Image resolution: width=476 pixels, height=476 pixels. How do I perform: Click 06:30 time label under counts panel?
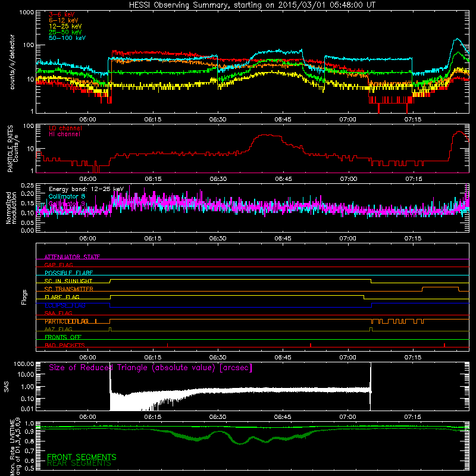tap(218, 120)
